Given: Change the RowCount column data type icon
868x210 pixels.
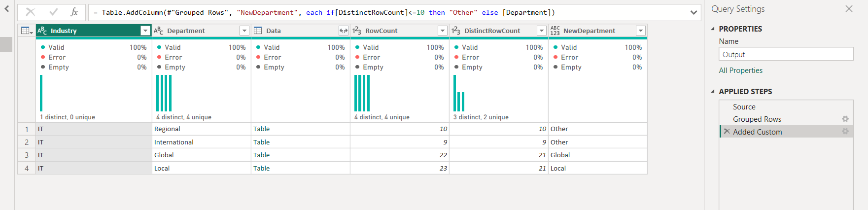Looking at the screenshot, I should pos(357,31).
